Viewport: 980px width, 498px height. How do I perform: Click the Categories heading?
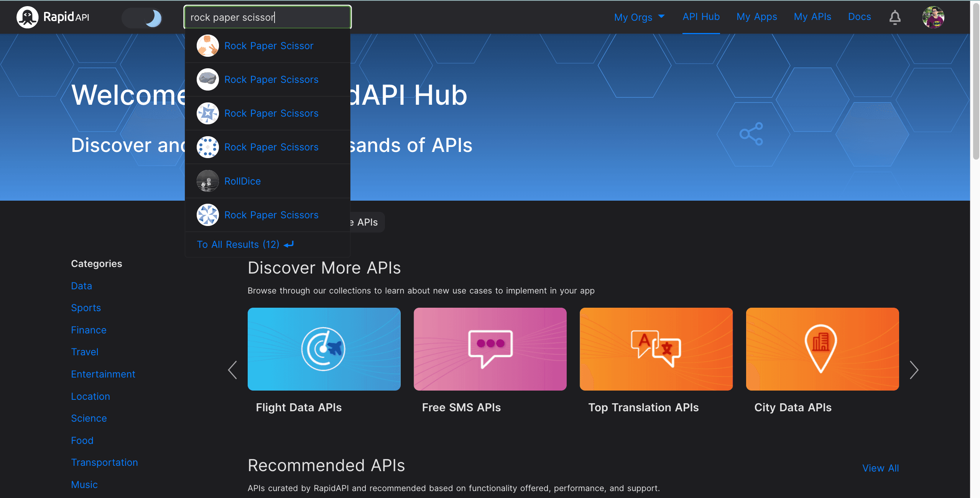tap(97, 264)
